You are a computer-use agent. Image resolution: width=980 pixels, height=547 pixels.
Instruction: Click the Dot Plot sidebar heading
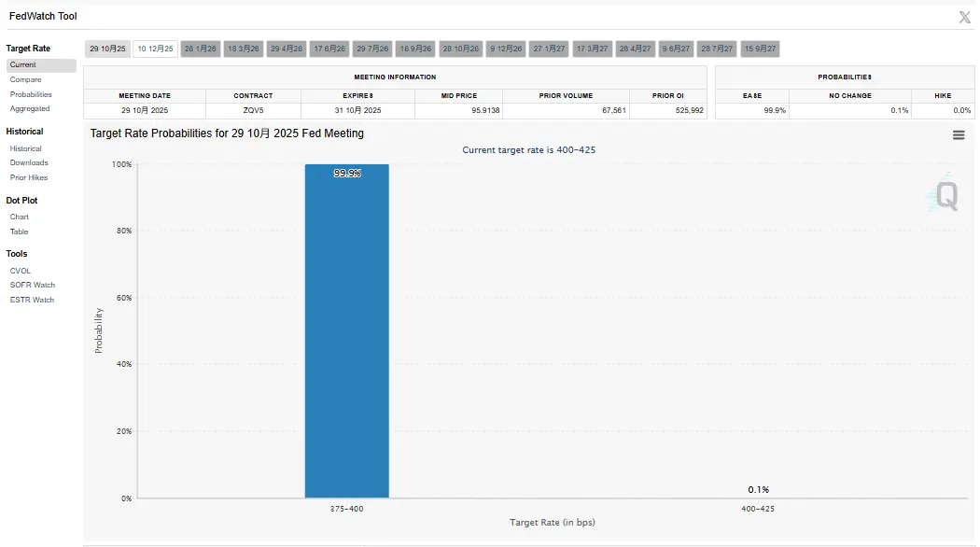tap(21, 201)
